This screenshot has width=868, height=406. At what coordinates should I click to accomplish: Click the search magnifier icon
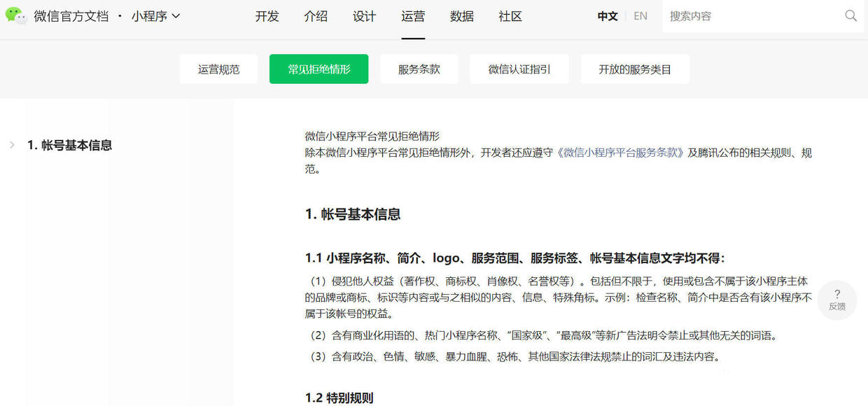click(851, 15)
